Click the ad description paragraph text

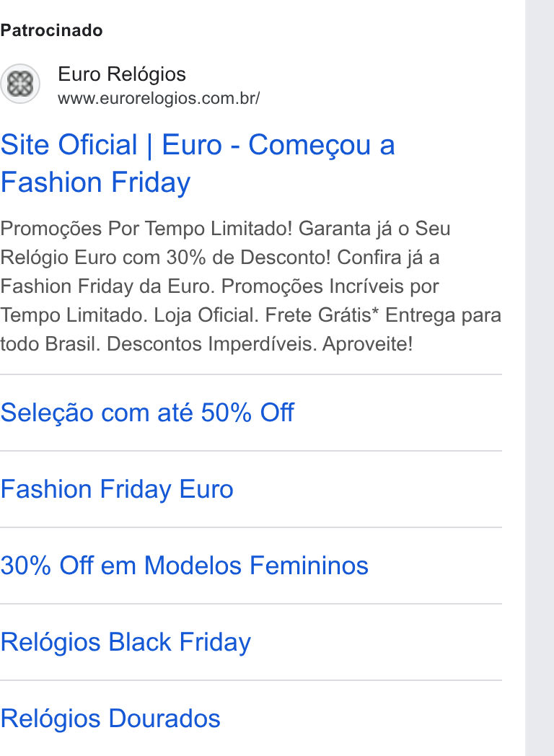[251, 286]
